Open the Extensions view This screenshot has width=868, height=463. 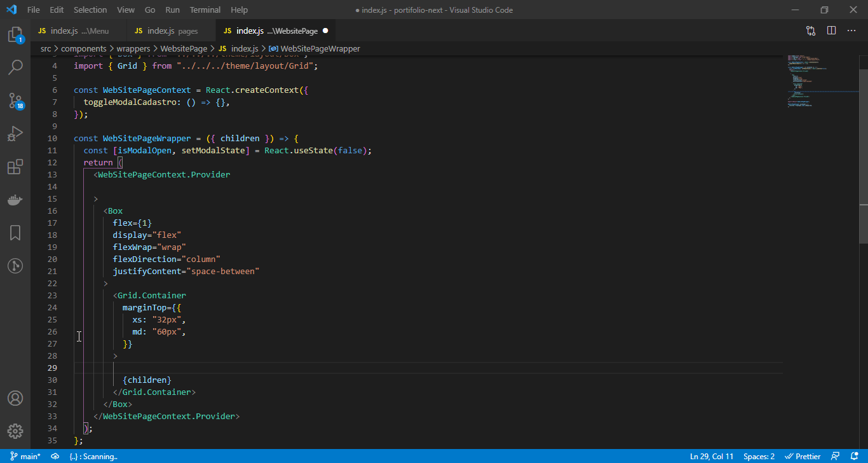tap(15, 167)
